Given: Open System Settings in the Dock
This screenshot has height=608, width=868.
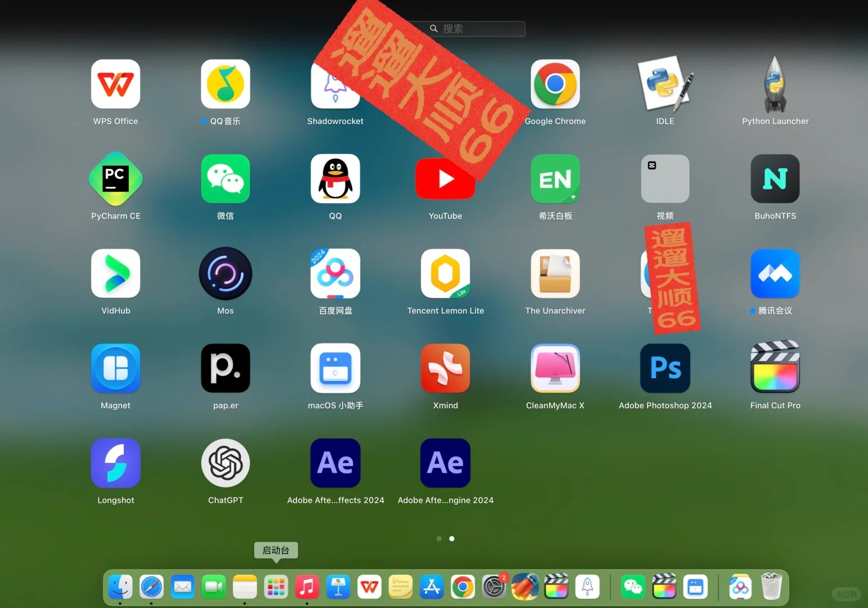Looking at the screenshot, I should click(x=494, y=587).
